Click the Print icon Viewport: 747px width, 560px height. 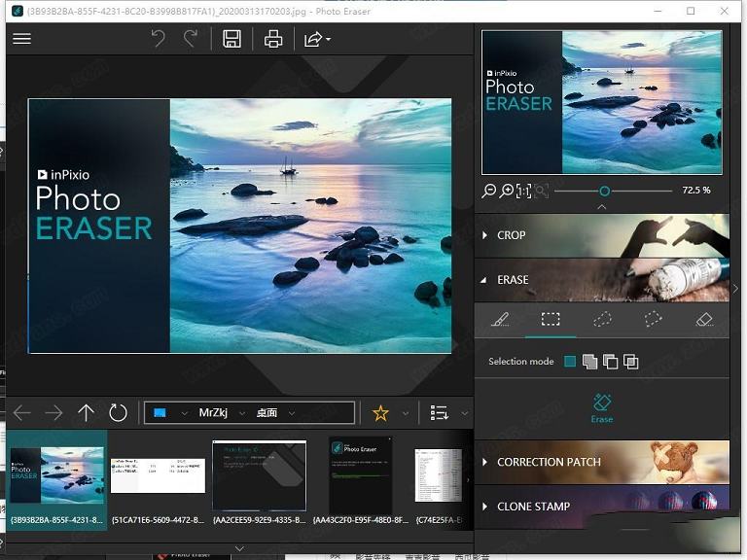pyautogui.click(x=273, y=39)
